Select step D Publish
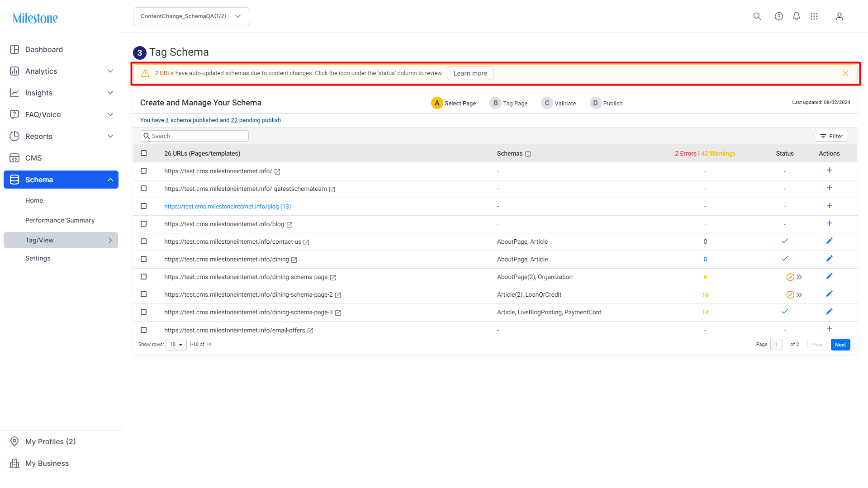The image size is (868, 488). [x=606, y=103]
